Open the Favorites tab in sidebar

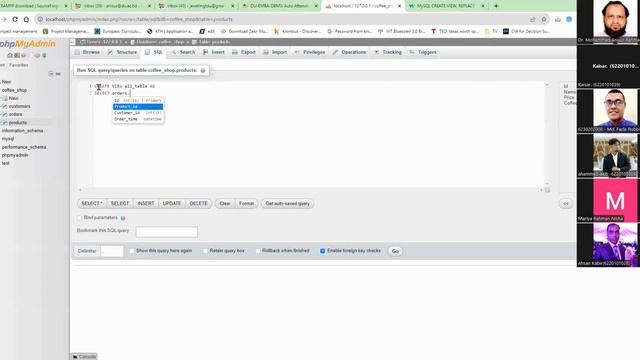19,65
